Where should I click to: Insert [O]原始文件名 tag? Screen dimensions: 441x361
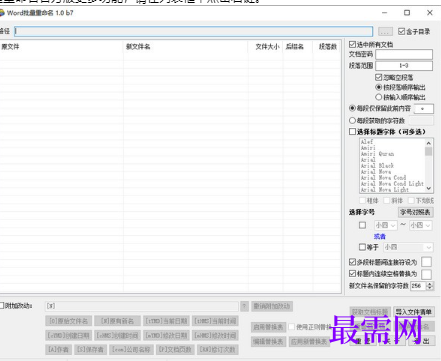pyautogui.click(x=68, y=321)
